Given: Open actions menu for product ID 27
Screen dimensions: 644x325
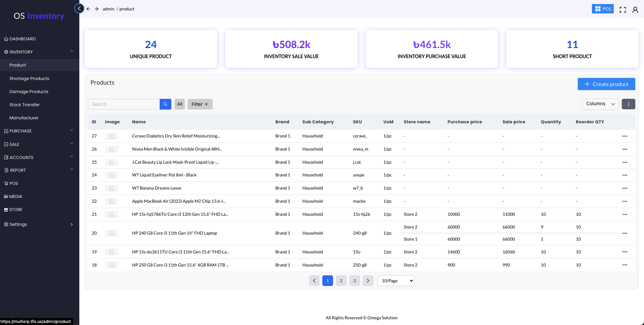Looking at the screenshot, I should [625, 136].
